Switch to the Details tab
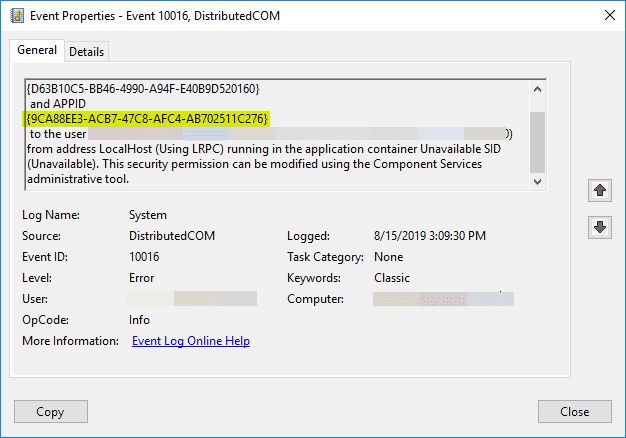The height and width of the screenshot is (438, 626). tap(86, 52)
